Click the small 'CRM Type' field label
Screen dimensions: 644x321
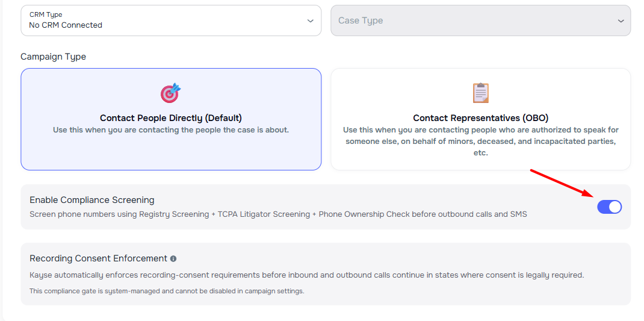46,14
